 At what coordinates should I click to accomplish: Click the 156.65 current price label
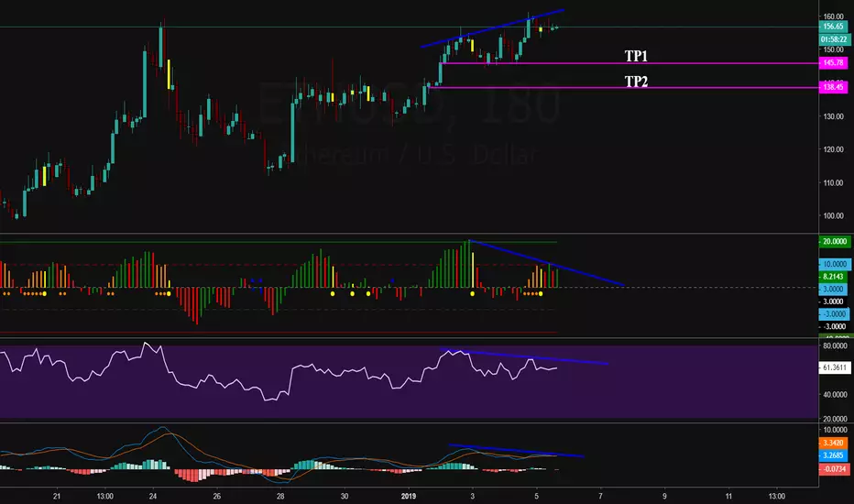(x=834, y=27)
